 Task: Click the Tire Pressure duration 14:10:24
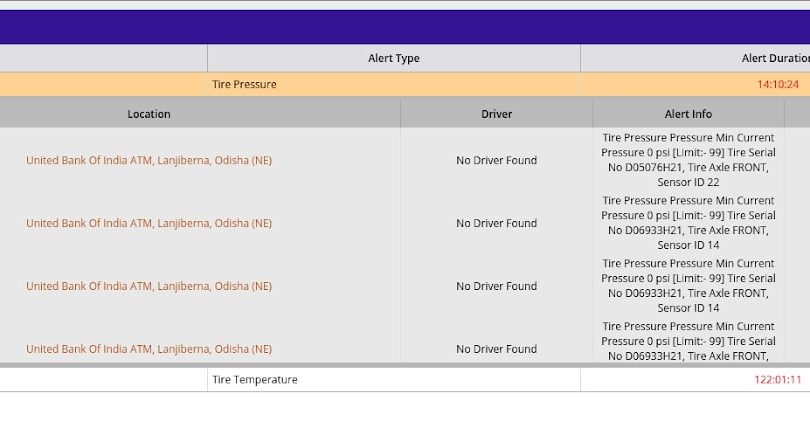pyautogui.click(x=778, y=85)
